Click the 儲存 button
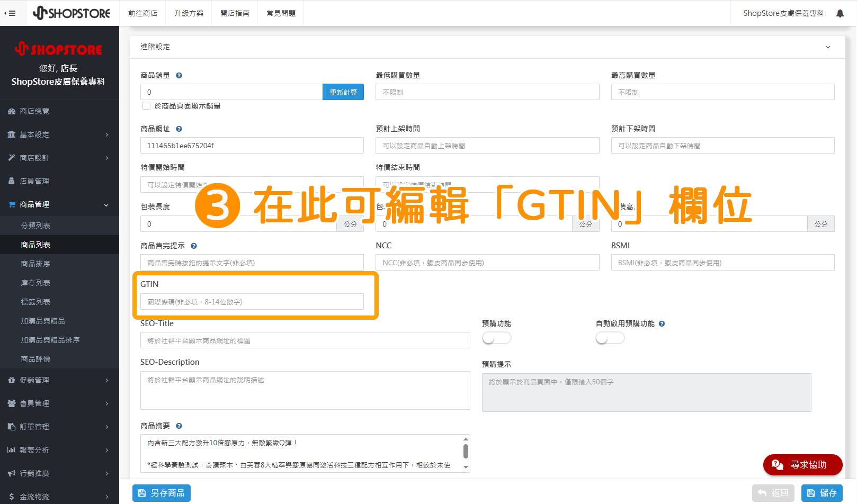This screenshot has height=504, width=857. click(822, 493)
